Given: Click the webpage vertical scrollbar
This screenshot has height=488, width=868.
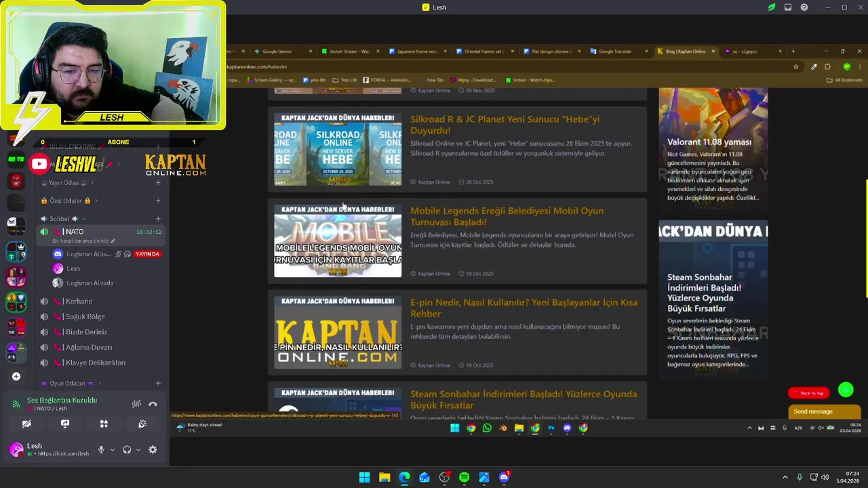Looking at the screenshot, I should tap(866, 239).
